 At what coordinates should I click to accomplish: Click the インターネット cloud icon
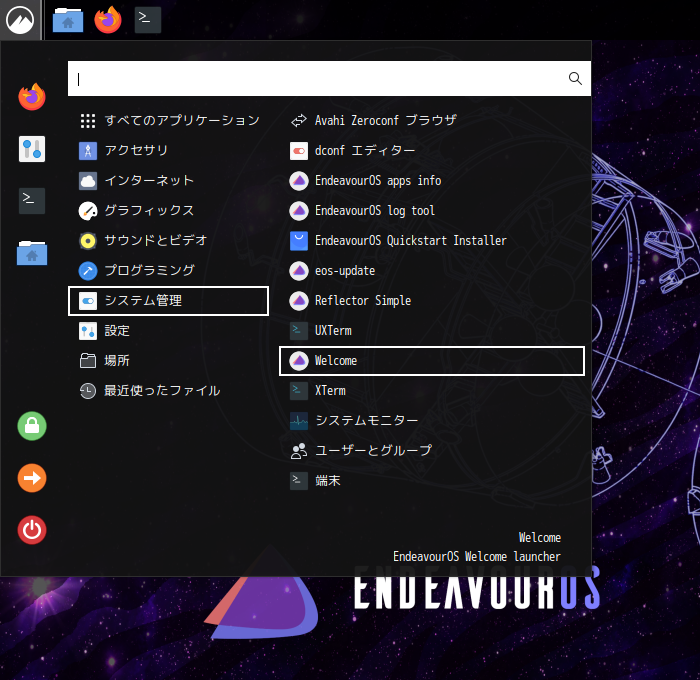point(88,181)
